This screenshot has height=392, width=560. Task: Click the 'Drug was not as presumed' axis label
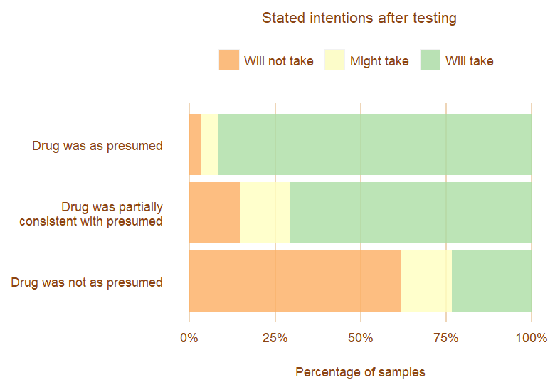click(87, 282)
